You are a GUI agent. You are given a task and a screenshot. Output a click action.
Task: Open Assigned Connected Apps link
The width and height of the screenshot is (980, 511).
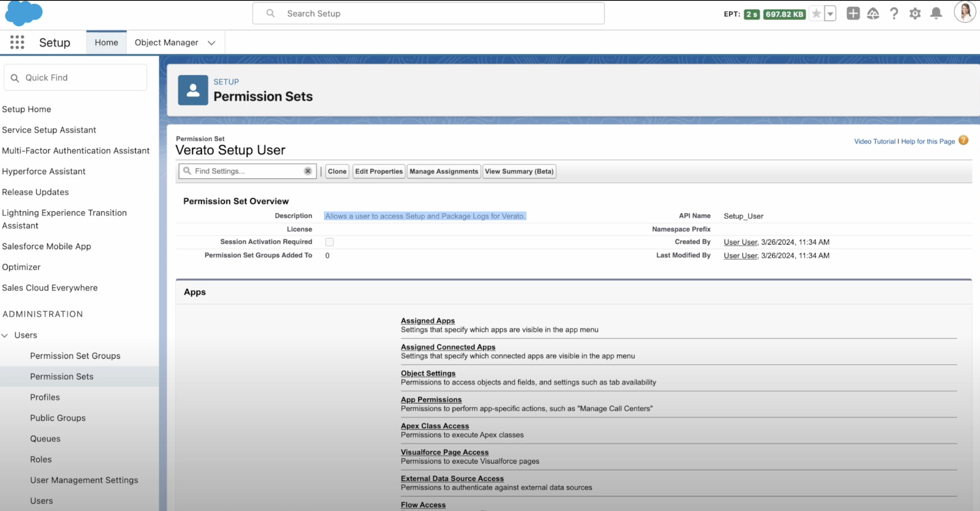(448, 347)
